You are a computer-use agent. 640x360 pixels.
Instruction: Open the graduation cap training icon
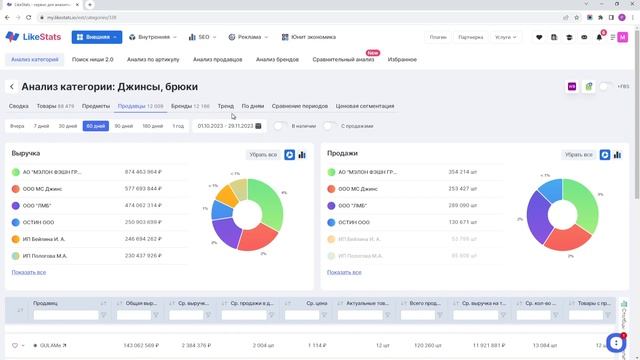click(x=569, y=37)
